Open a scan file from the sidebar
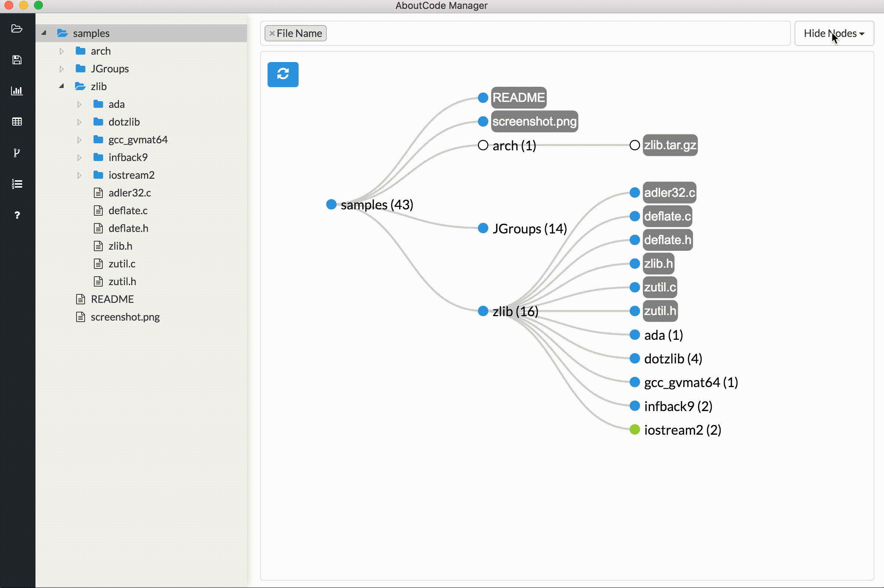Image resolution: width=884 pixels, height=588 pixels. click(17, 29)
